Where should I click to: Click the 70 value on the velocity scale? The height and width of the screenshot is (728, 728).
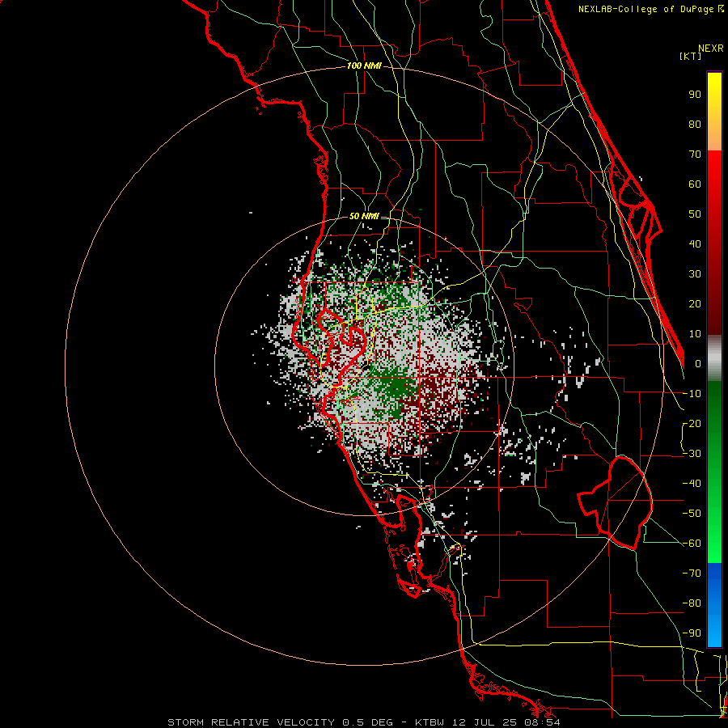(x=695, y=154)
